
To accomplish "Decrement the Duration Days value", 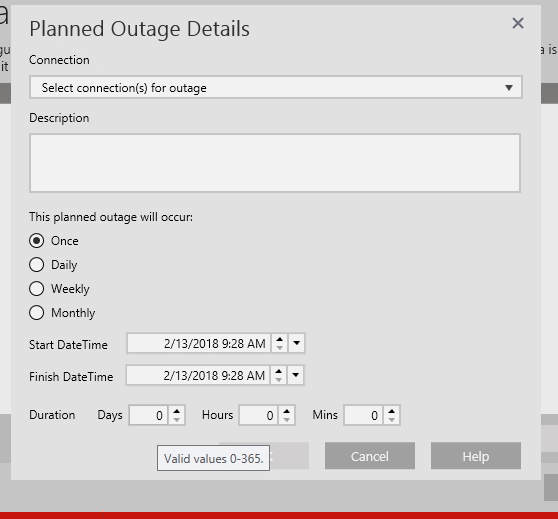I will [x=177, y=420].
